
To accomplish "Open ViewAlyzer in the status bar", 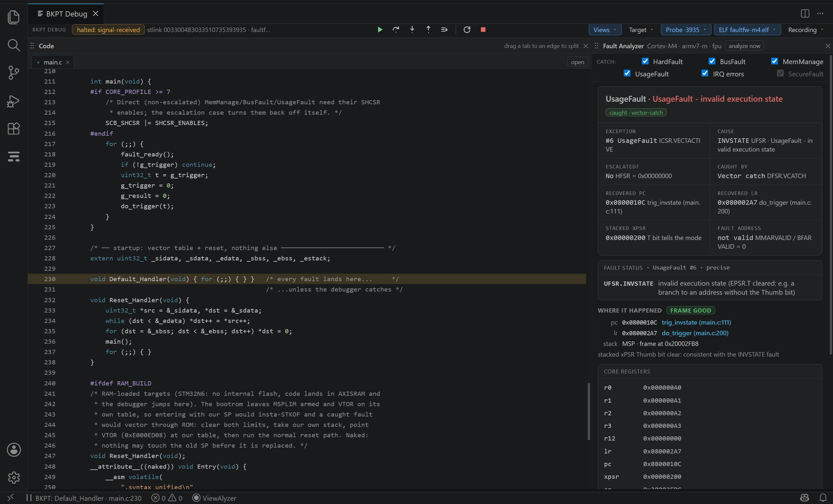I will pyautogui.click(x=214, y=498).
